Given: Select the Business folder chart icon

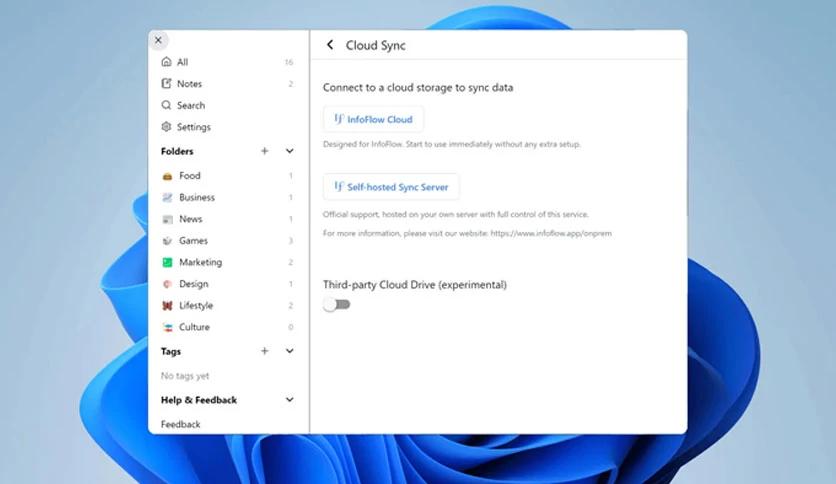Looking at the screenshot, I should click(x=167, y=198).
